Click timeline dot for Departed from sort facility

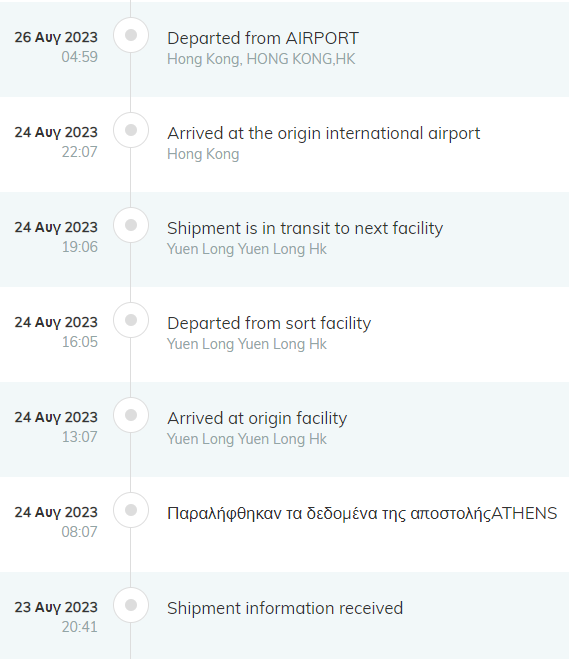131,320
